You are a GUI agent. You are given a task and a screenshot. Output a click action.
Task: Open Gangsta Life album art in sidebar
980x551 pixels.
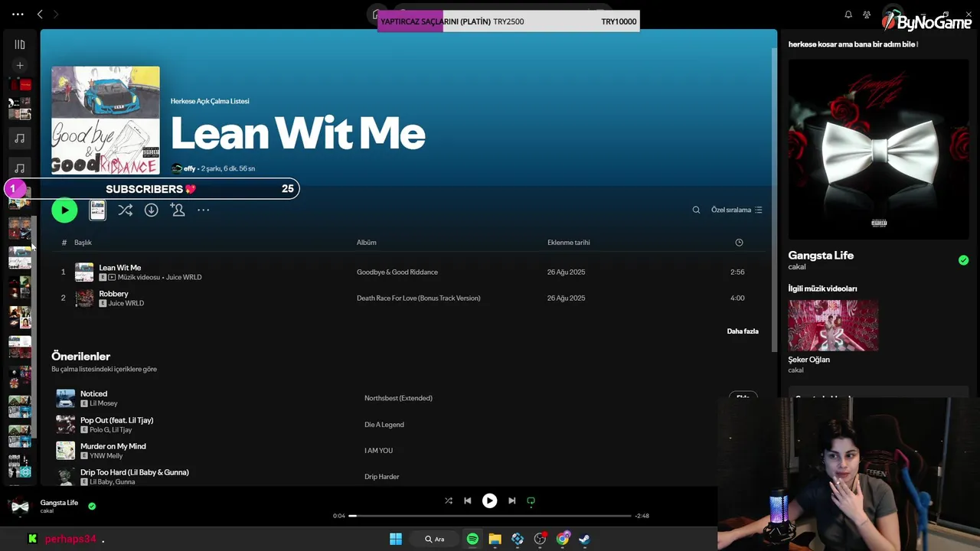(879, 149)
